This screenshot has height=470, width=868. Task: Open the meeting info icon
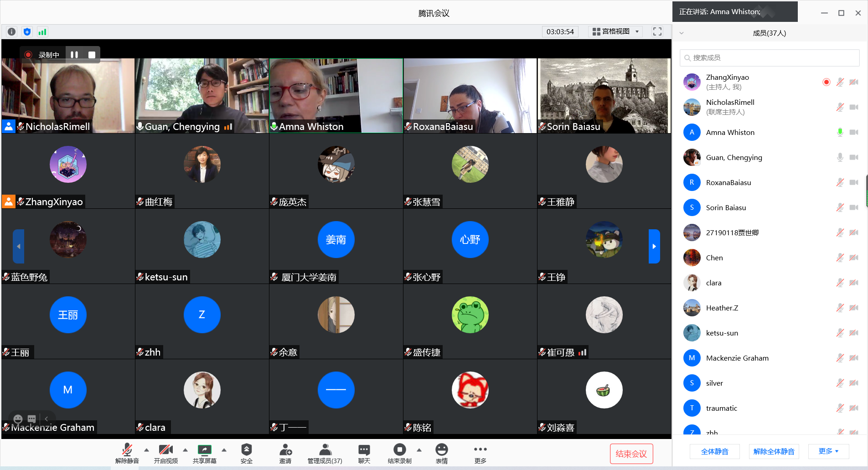(12, 32)
